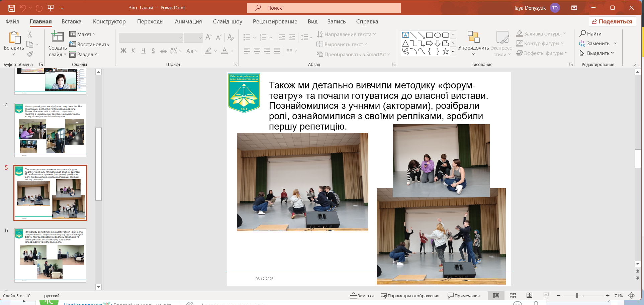Expand the shapes gallery more arrow

coord(453,52)
